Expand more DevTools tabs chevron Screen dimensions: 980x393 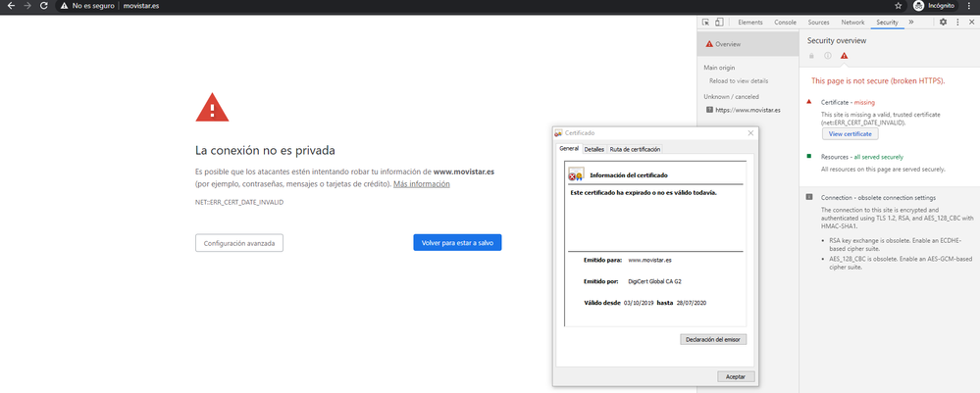[911, 22]
